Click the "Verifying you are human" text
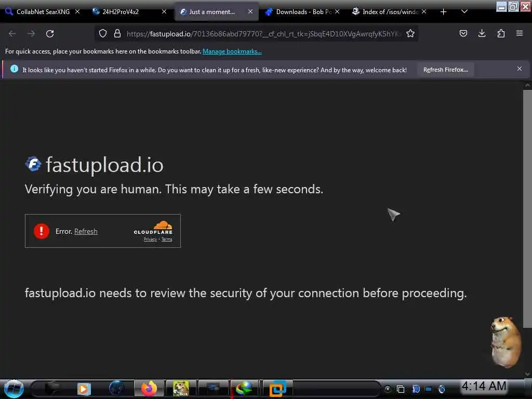 click(174, 189)
